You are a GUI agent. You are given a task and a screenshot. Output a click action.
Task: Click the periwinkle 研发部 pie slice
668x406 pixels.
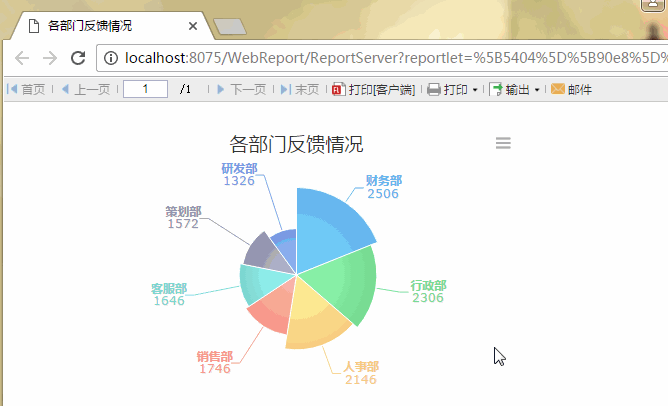pyautogui.click(x=286, y=249)
